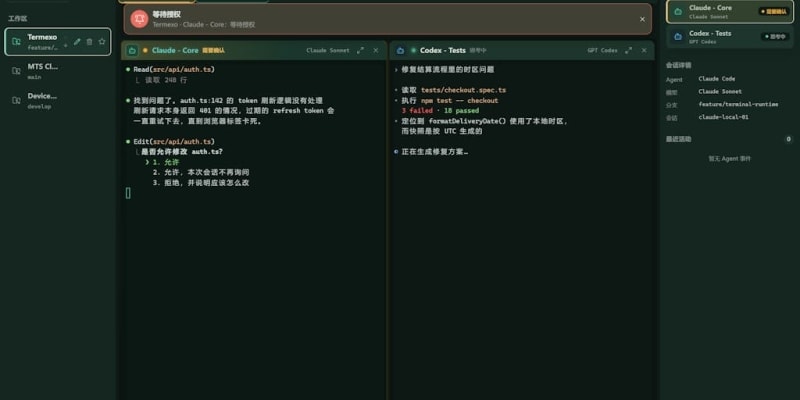Image resolution: width=800 pixels, height=400 pixels.
Task: Choose option 2. 允许,本次会话不再询问
Action: 201,172
